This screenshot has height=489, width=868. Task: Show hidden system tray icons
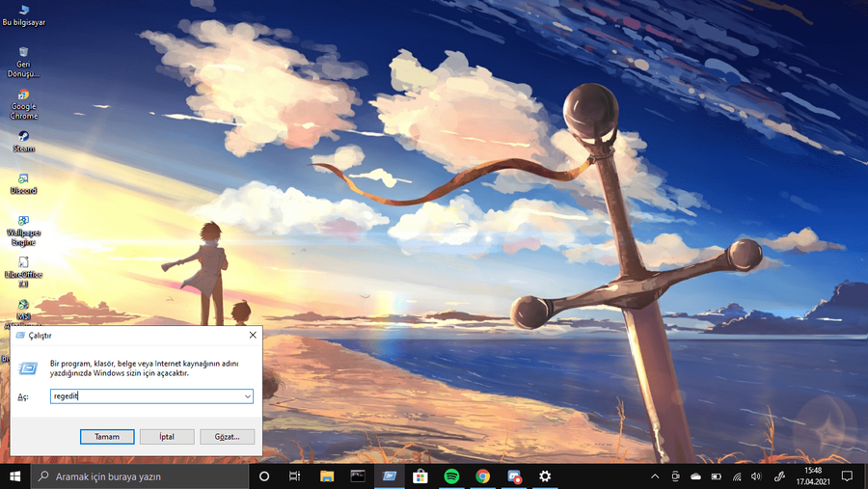(x=655, y=476)
